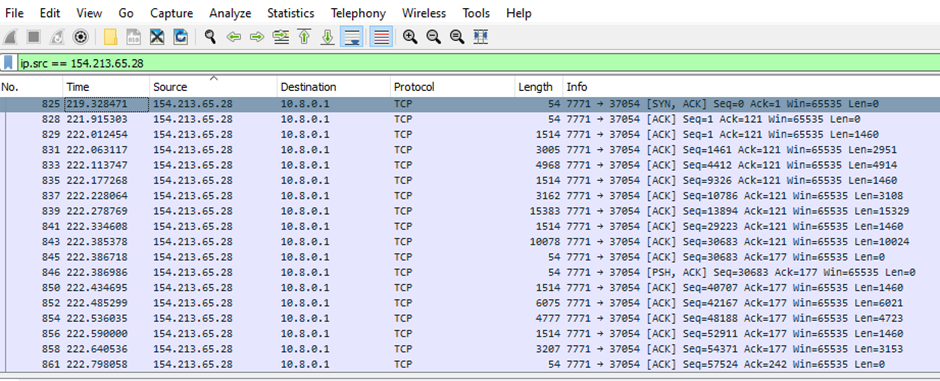
Task: Jump to the last packet
Action: [x=327, y=37]
